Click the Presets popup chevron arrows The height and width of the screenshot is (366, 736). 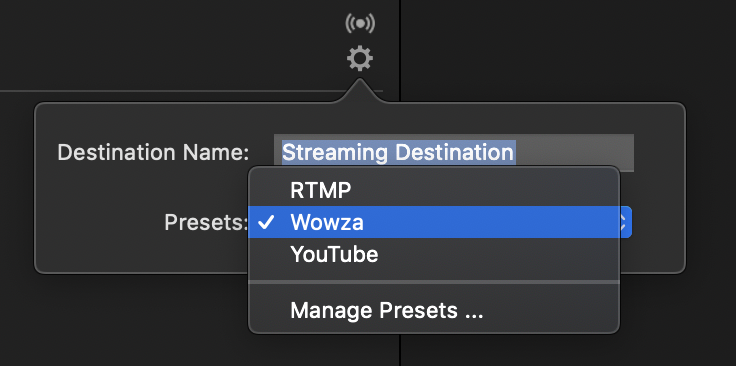[x=625, y=222]
